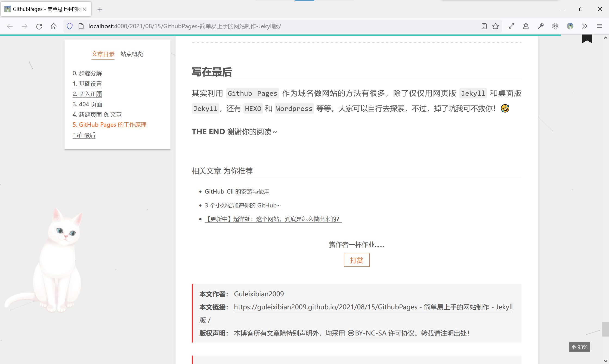
Task: Open the tracking protection shield icon
Action: tap(70, 26)
